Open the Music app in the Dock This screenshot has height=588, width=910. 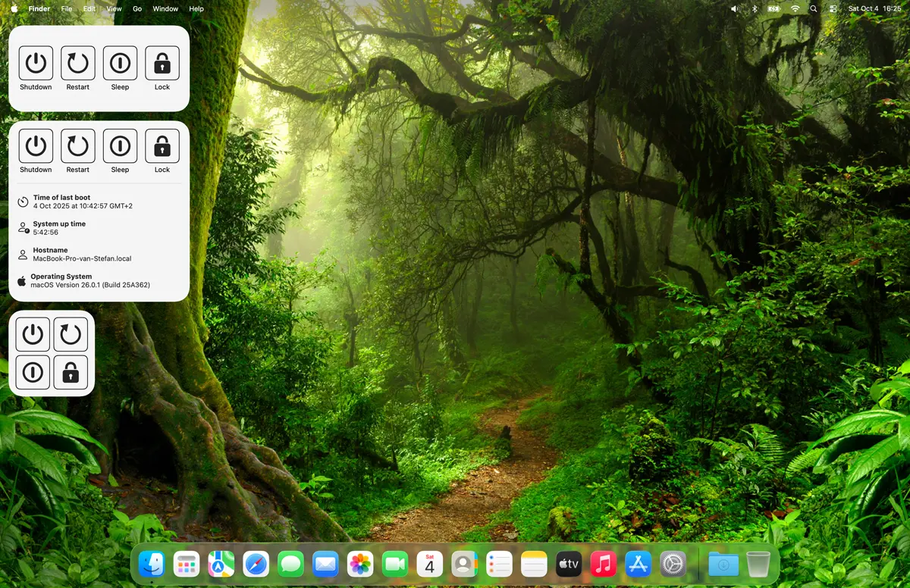pyautogui.click(x=603, y=564)
